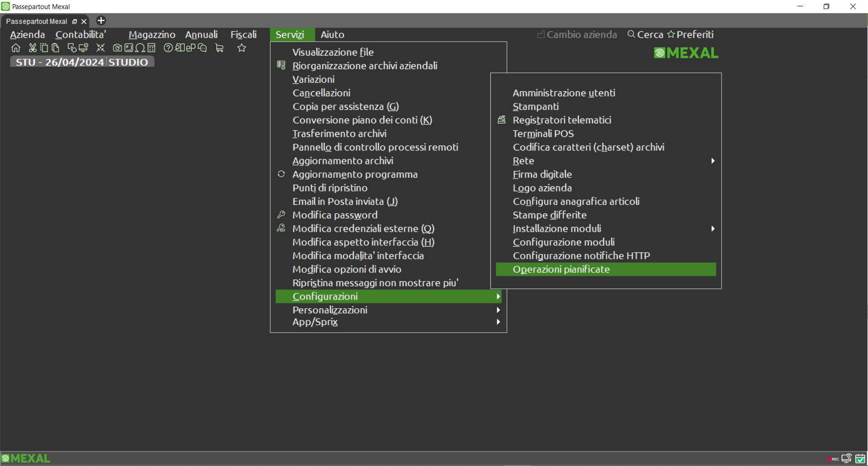Open the Contabilita' menu
This screenshot has width=868, height=466.
point(80,35)
